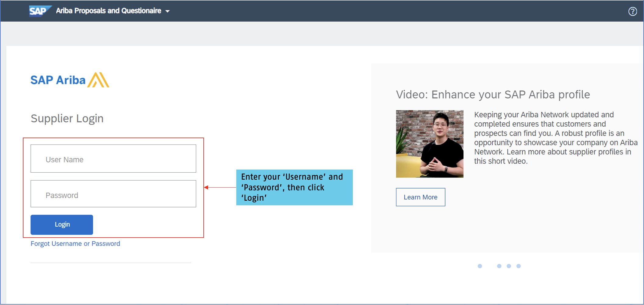
Task: Open the help question mark icon
Action: (x=632, y=11)
